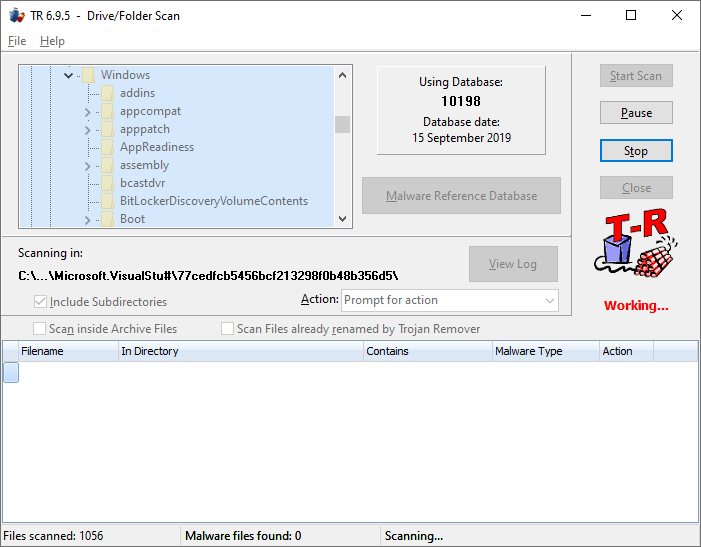Click the appcompat folder icon
701x547 pixels.
(107, 111)
